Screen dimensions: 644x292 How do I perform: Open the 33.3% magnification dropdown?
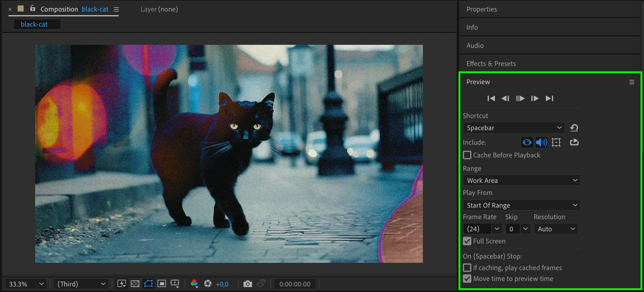click(26, 284)
